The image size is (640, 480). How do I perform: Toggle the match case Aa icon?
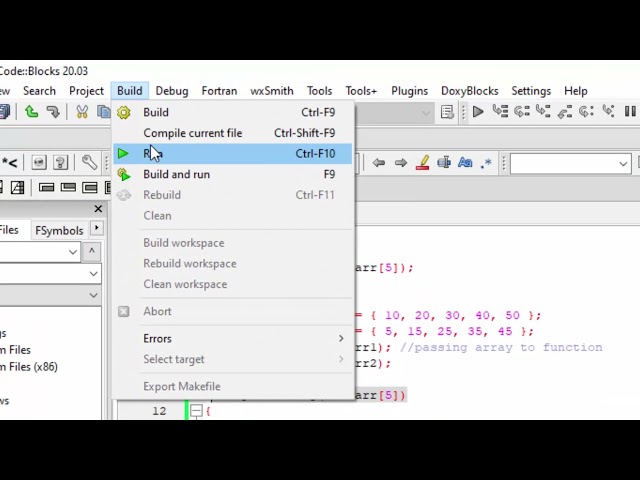coord(465,162)
